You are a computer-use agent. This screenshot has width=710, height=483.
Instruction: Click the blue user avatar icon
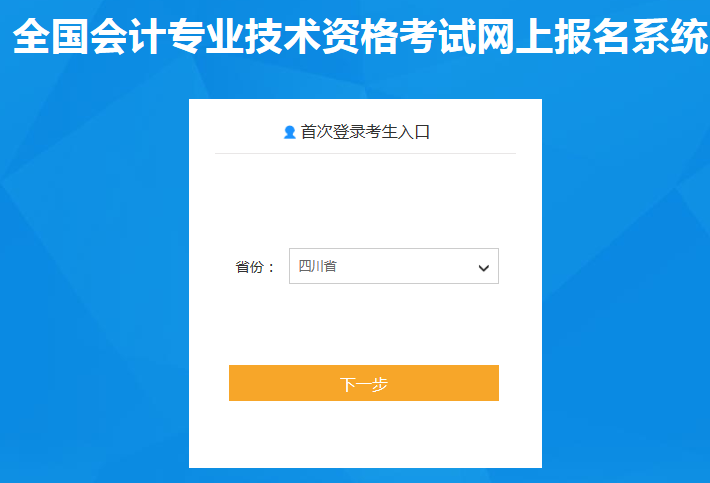[290, 132]
